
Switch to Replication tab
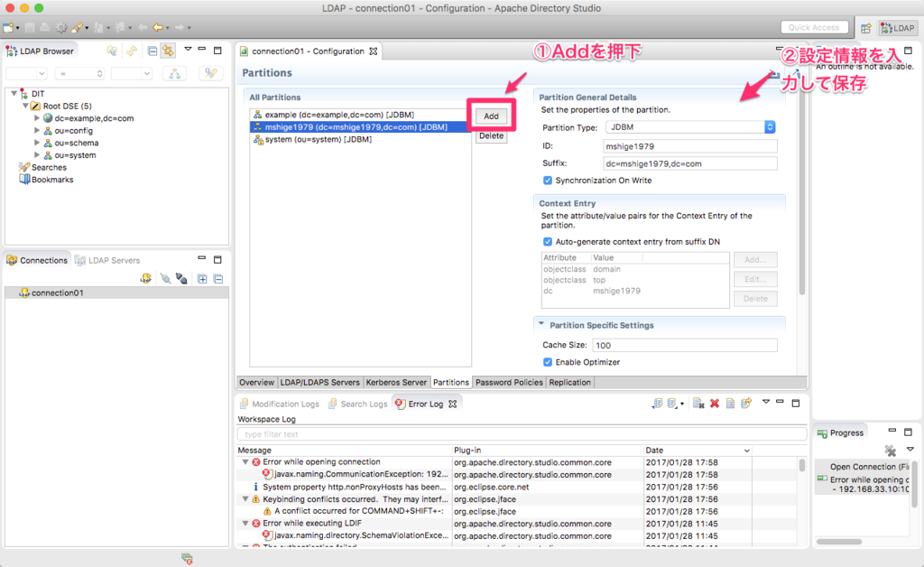pos(570,383)
